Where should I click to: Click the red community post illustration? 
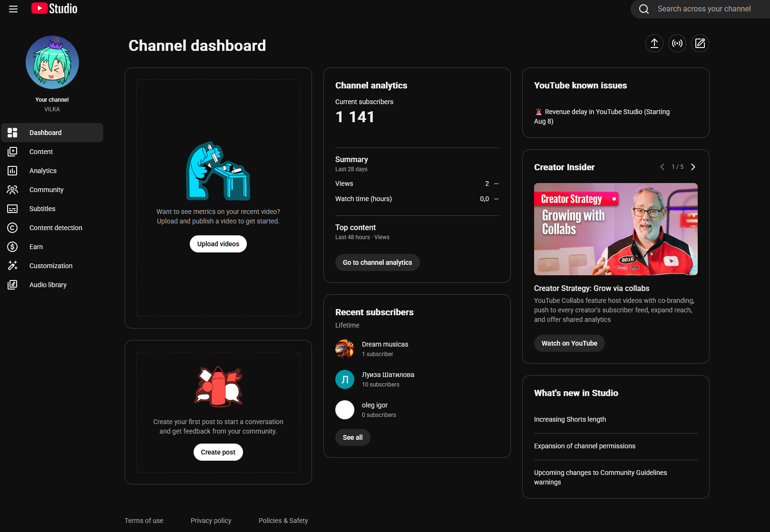pos(218,387)
